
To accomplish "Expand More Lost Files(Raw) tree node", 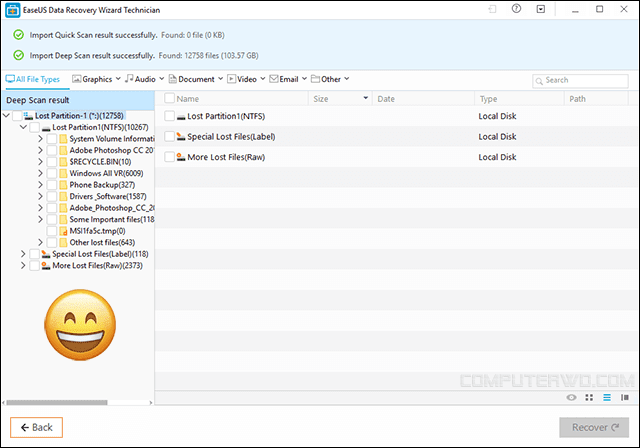I will [23, 266].
